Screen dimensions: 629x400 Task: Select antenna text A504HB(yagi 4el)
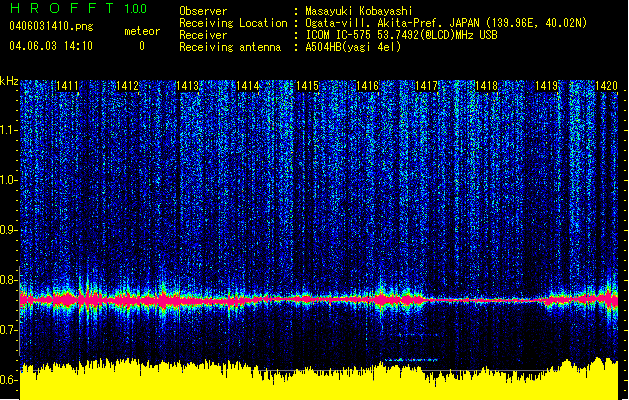(353, 47)
